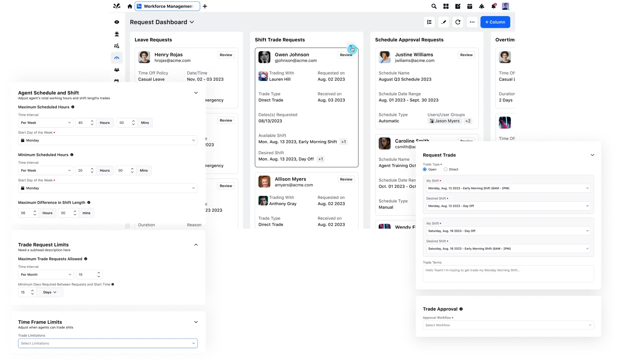Click the +2 users badge next to Jason Myers

click(x=468, y=121)
